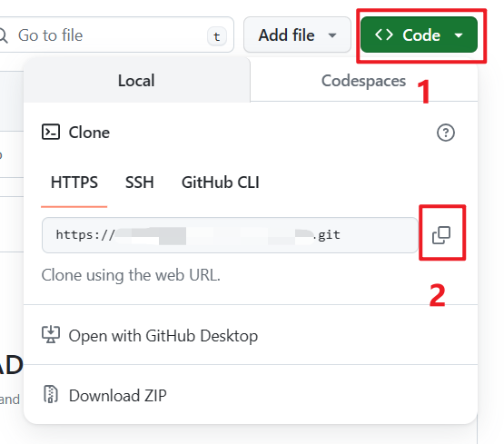Select the Local tab
Screen dimensions: 504x444
coord(136,81)
